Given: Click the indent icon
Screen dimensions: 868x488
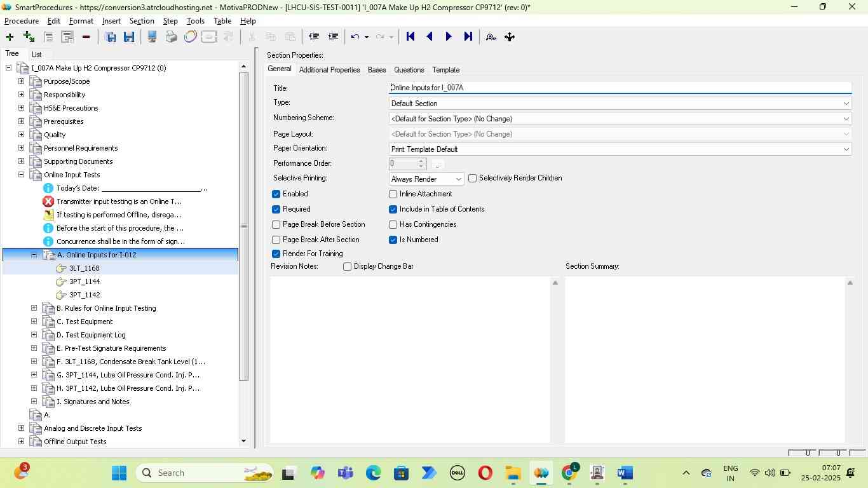Looking at the screenshot, I should pyautogui.click(x=332, y=37).
